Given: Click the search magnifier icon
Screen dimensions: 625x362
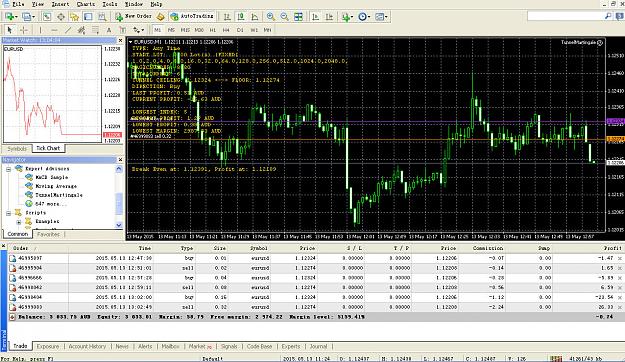Looking at the screenshot, I should [x=608, y=16].
